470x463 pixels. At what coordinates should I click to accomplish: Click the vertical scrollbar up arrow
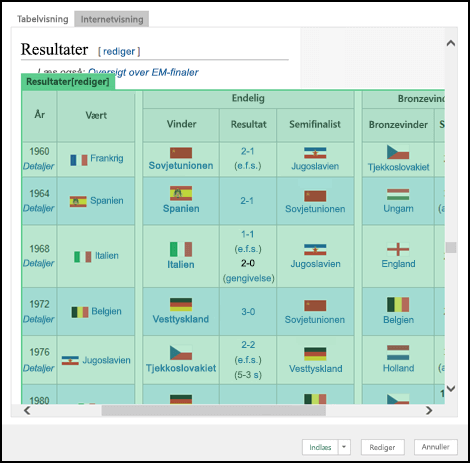pos(451,43)
